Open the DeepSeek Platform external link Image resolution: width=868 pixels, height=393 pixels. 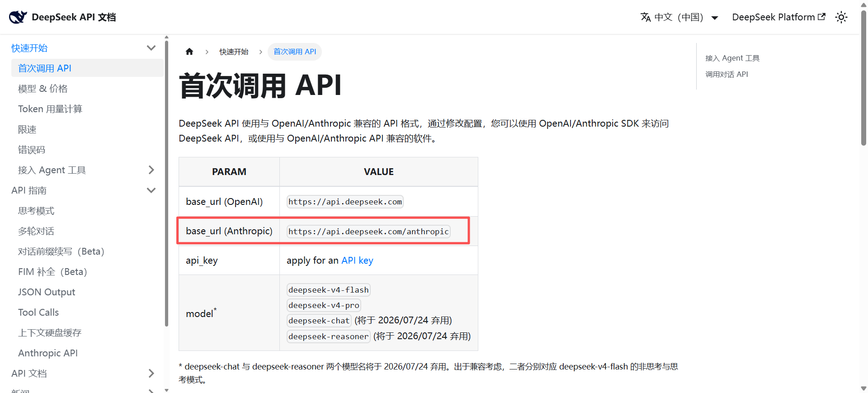pos(778,17)
